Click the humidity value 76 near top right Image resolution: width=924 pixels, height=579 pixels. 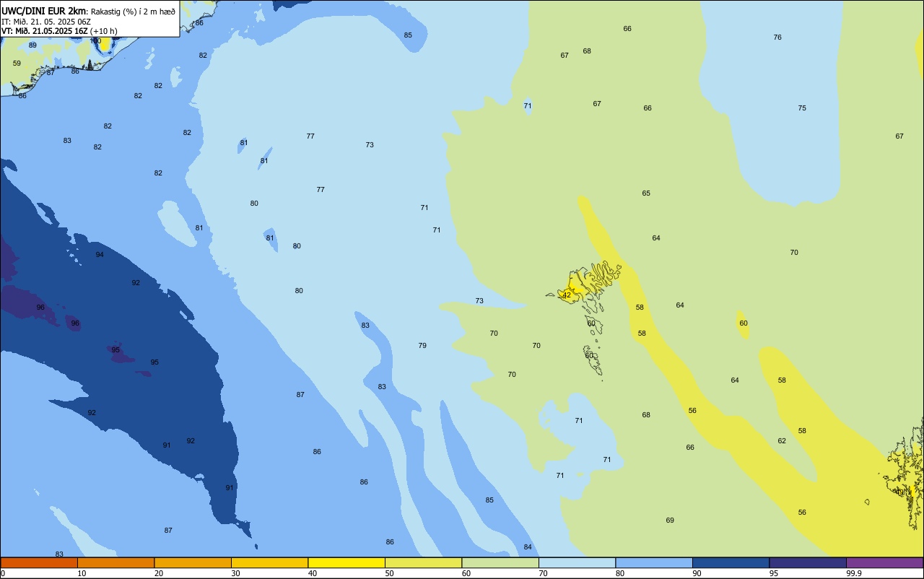click(777, 38)
